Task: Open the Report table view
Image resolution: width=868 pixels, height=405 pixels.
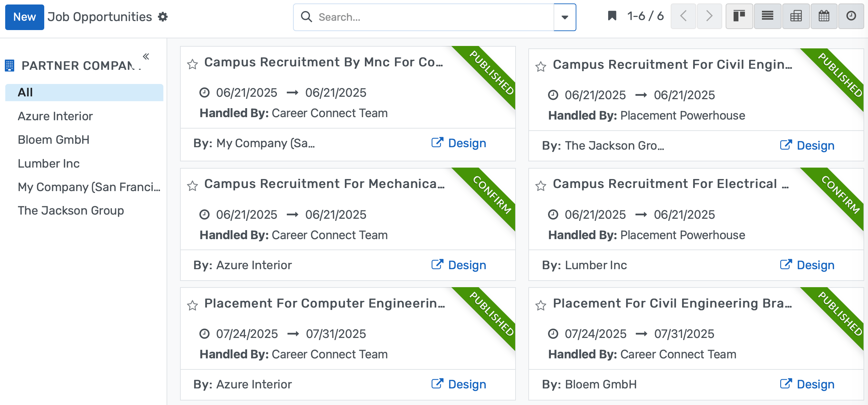Action: 795,16
